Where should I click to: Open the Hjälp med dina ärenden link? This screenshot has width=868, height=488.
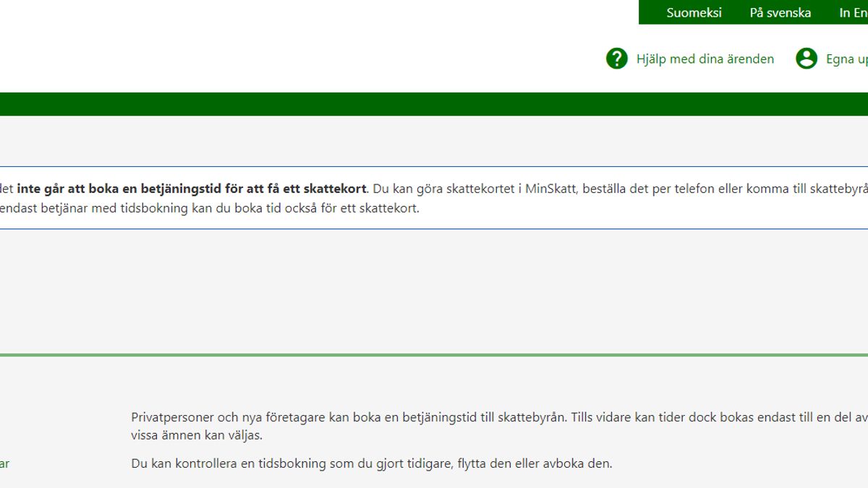tap(705, 59)
